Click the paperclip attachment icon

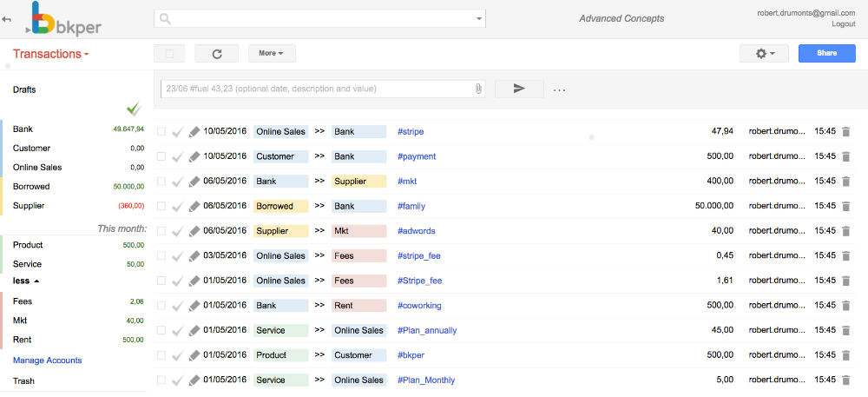click(478, 89)
